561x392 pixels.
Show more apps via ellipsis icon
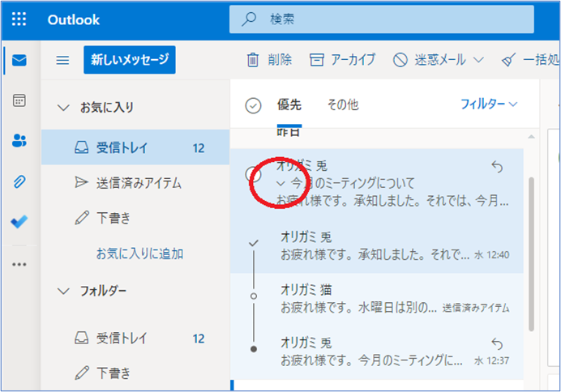coord(19,264)
